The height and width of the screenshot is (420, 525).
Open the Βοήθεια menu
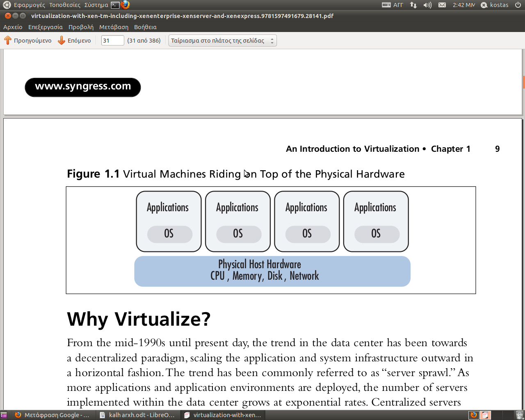(x=145, y=27)
